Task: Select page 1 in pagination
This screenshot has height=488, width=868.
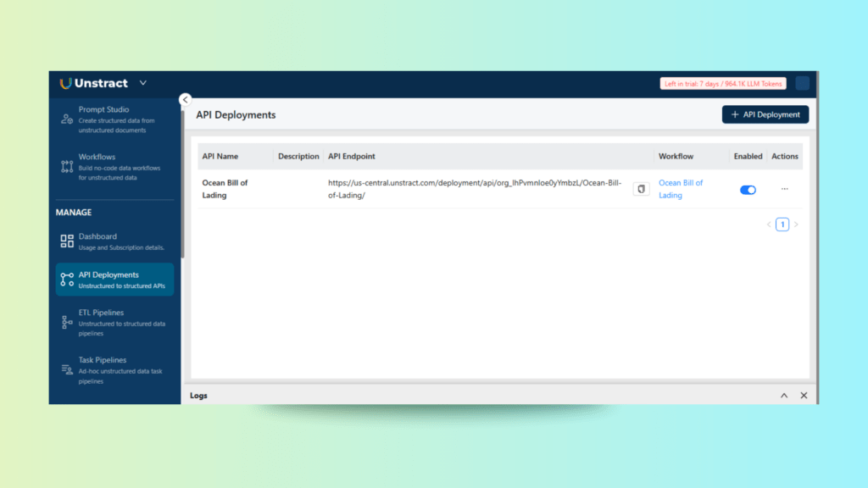Action: pyautogui.click(x=782, y=225)
